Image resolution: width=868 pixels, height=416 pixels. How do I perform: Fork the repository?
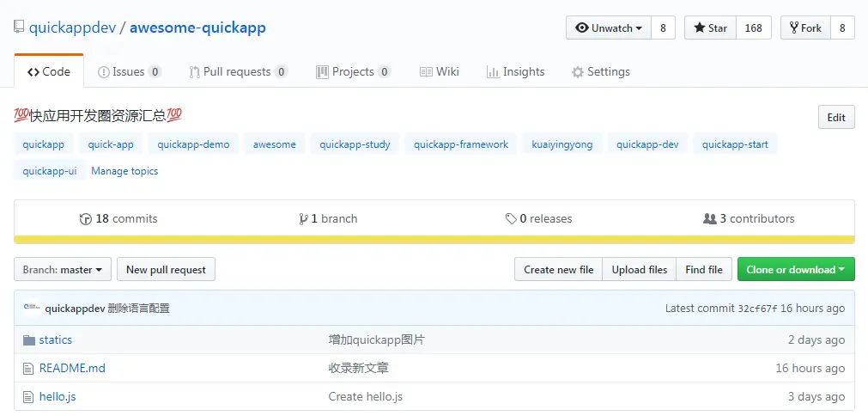coord(805,28)
